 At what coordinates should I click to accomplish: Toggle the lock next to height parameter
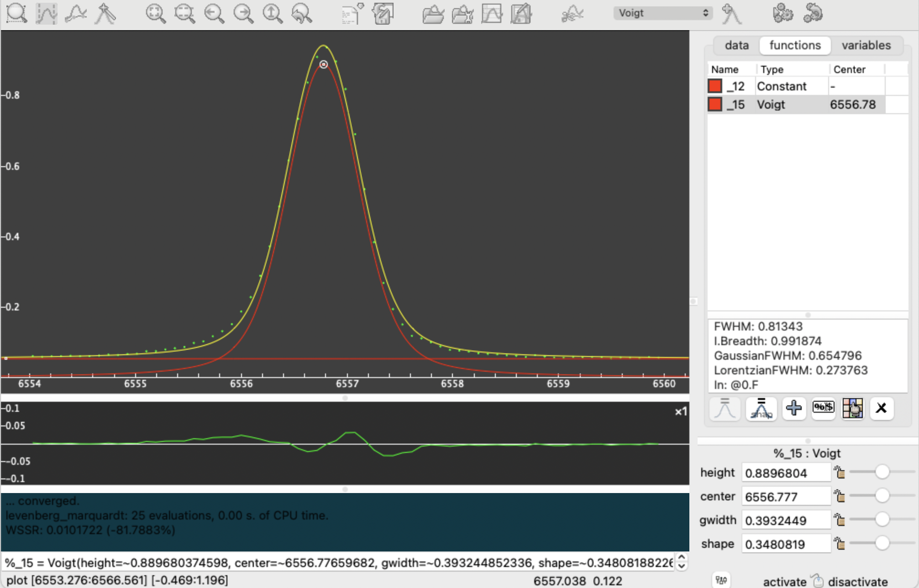click(839, 472)
